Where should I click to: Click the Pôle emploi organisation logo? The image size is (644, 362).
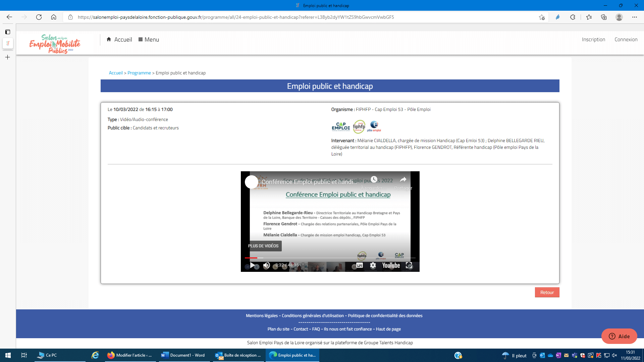click(374, 127)
